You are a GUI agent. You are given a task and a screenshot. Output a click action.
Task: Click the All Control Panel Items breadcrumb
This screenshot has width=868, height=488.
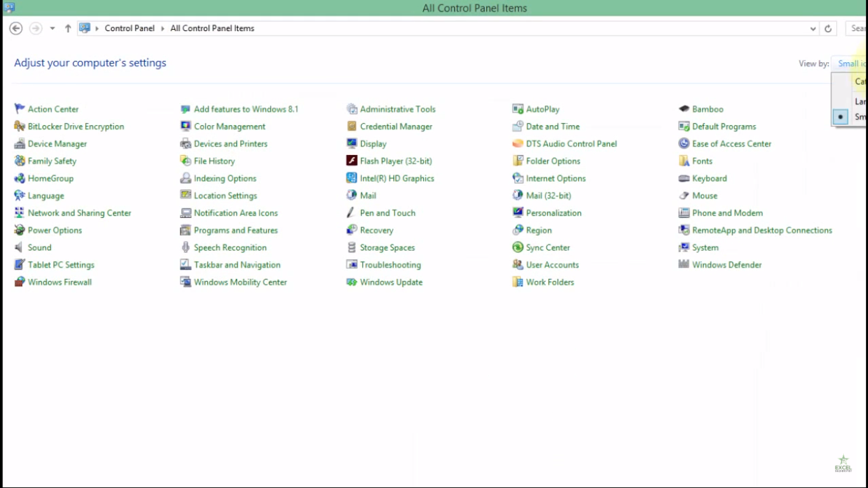click(x=212, y=29)
